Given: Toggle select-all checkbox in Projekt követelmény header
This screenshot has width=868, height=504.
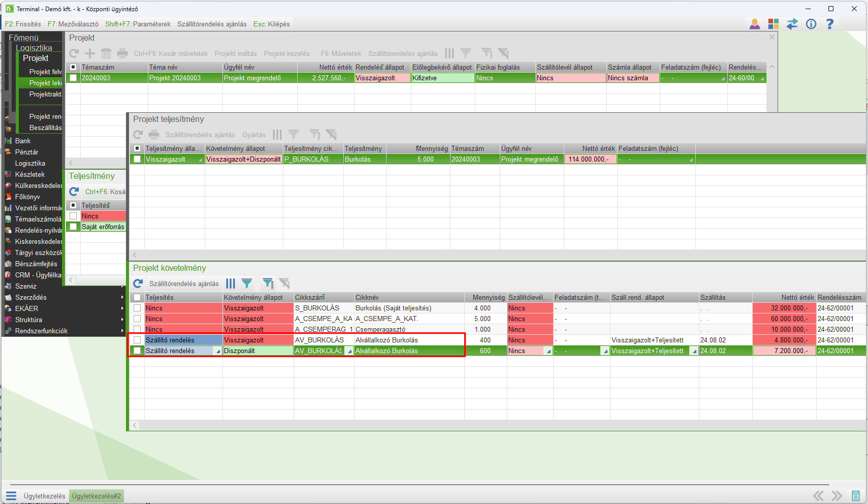Looking at the screenshot, I should coord(137,297).
